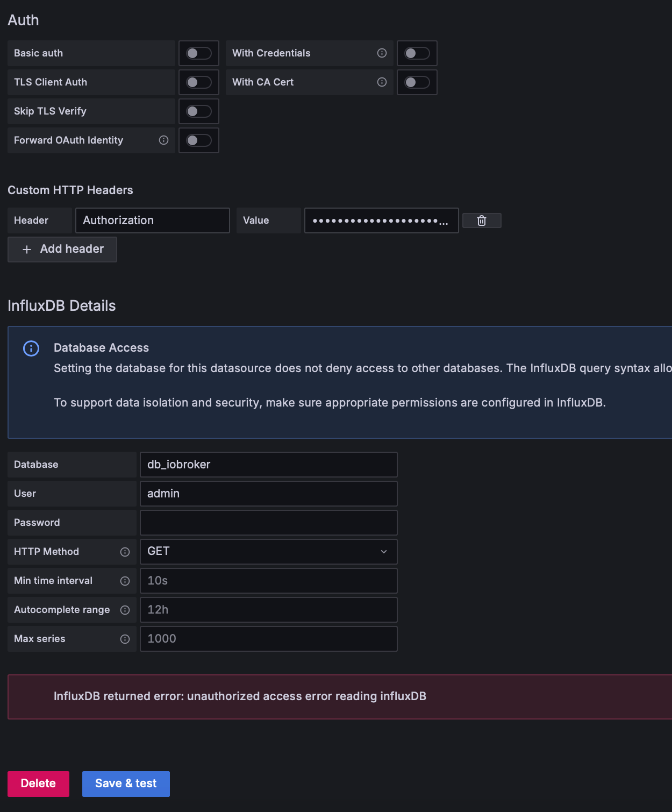Viewport: 672px width, 812px height.
Task: Click the red Delete button
Action: click(x=38, y=783)
